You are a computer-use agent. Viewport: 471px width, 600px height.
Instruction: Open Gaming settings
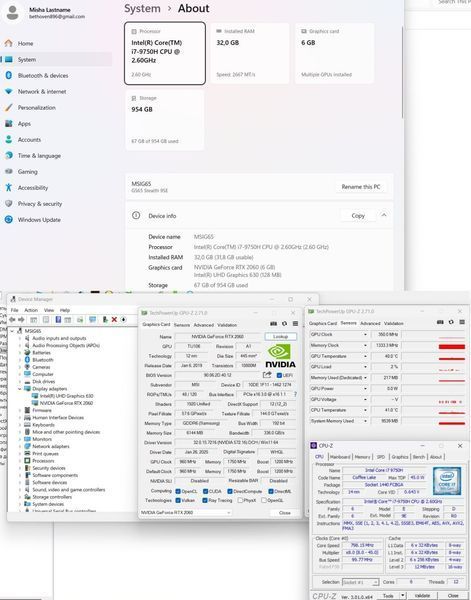click(28, 172)
